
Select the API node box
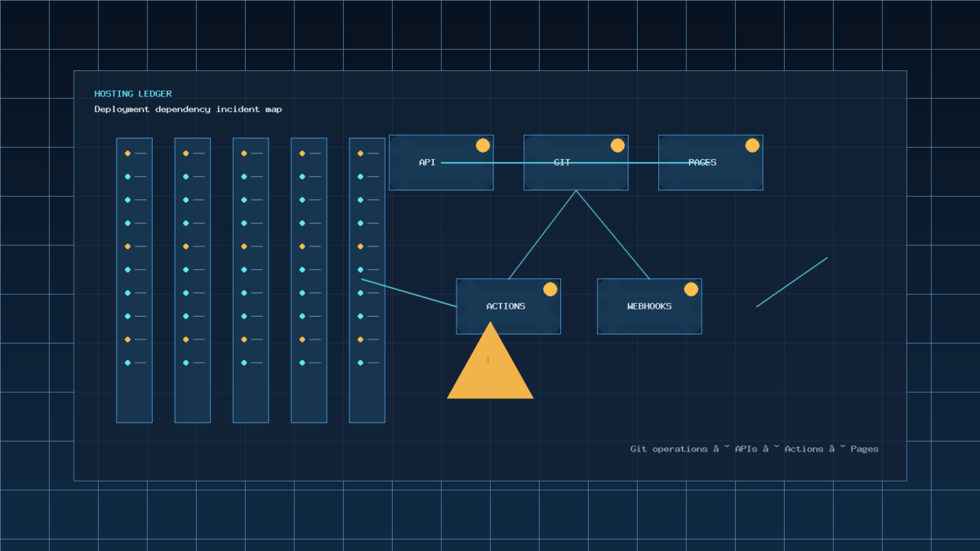[441, 162]
